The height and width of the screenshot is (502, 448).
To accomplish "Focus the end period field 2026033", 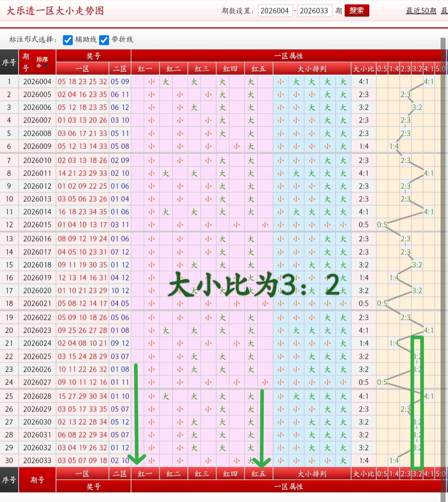I will coord(314,11).
